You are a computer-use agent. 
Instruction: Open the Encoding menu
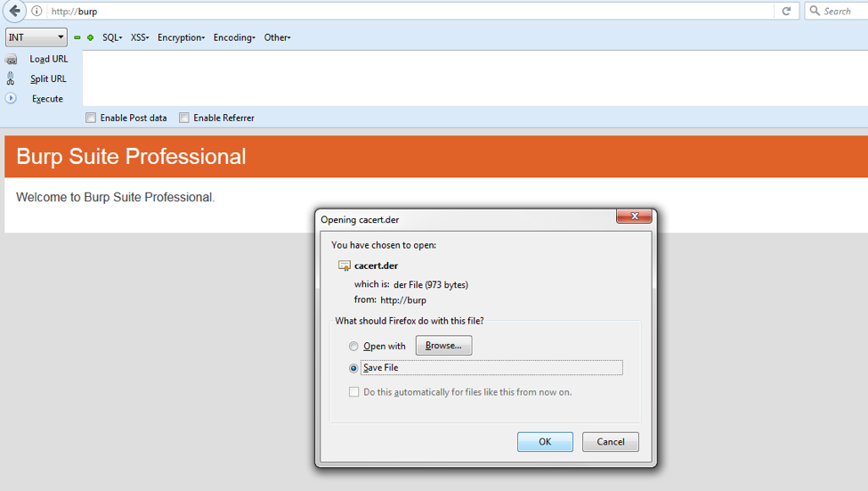coord(234,37)
